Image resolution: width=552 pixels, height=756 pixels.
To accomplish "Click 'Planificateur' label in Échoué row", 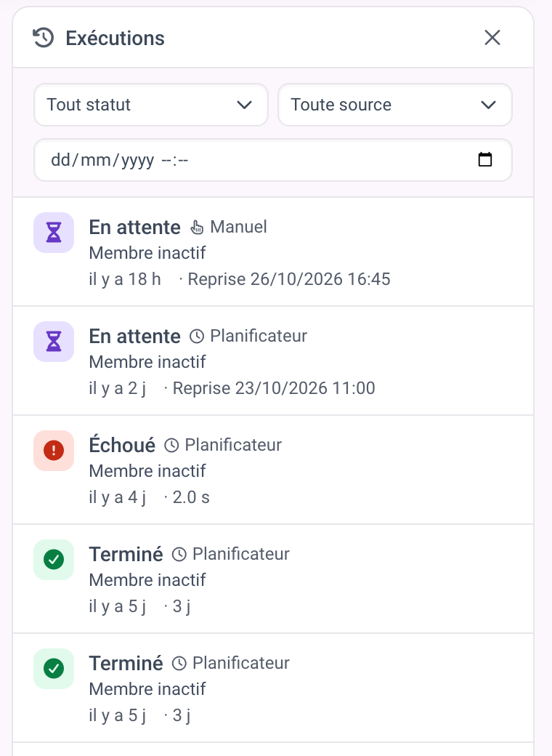I will point(233,445).
